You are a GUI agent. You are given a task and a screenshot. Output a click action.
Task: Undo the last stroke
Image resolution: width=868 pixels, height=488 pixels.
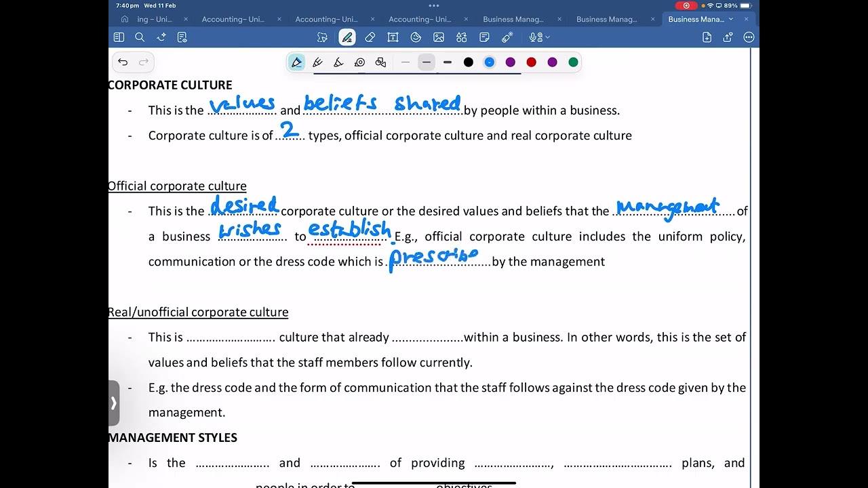[x=123, y=62]
